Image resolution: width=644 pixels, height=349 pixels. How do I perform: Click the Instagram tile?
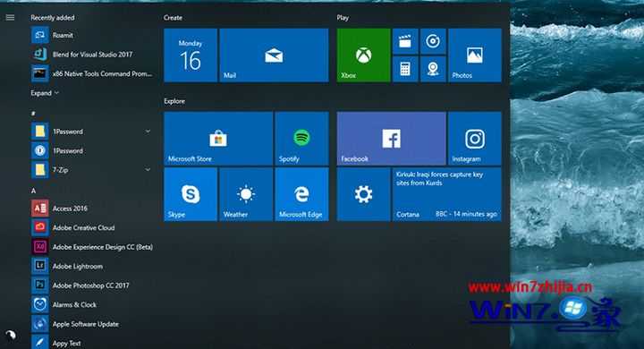[x=474, y=139]
